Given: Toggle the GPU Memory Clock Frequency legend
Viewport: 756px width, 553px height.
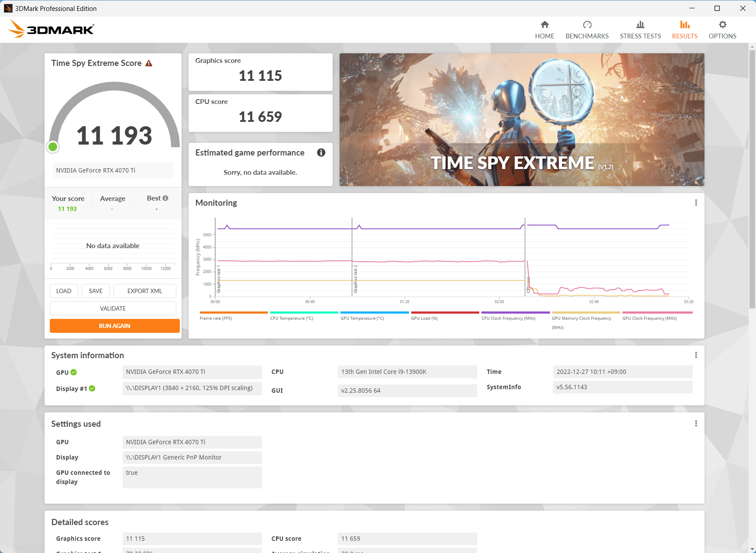Looking at the screenshot, I should tap(586, 321).
